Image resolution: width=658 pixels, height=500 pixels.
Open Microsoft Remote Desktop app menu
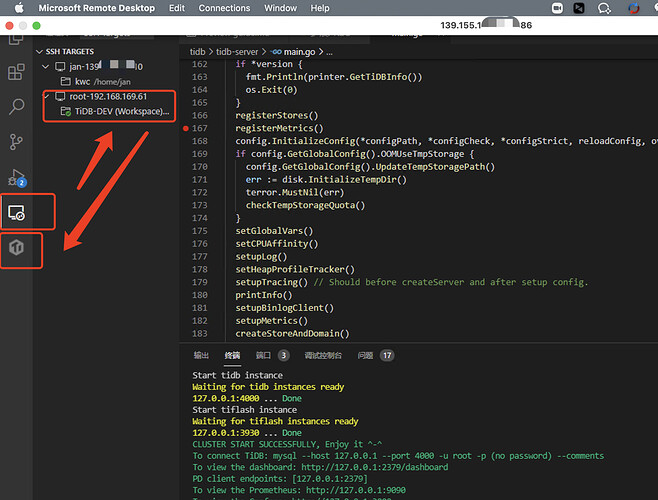(x=97, y=8)
